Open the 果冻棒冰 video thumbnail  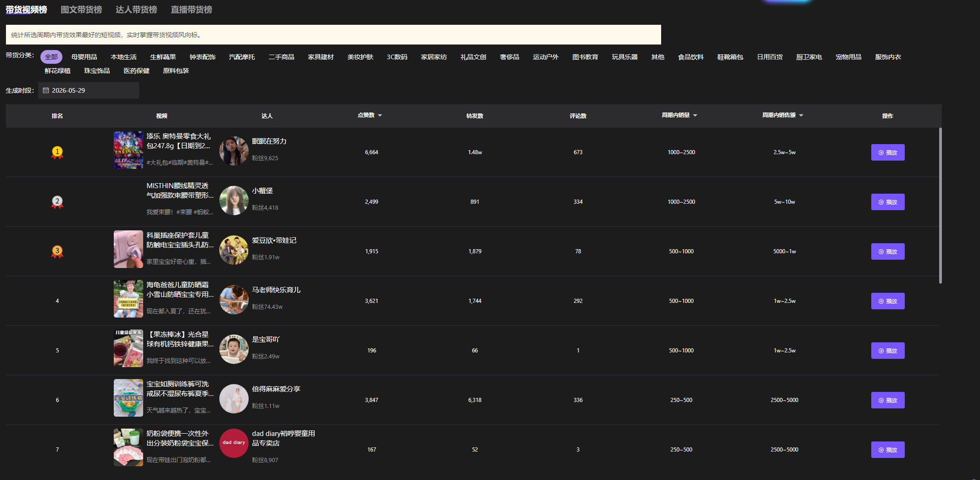point(128,348)
